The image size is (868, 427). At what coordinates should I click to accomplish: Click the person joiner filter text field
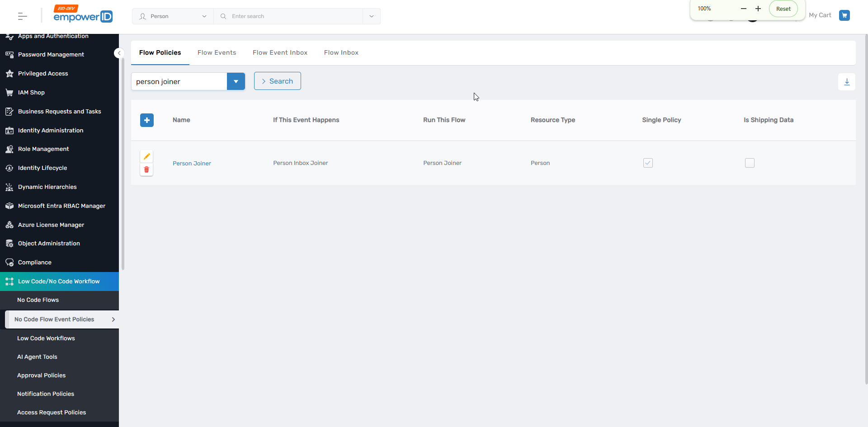point(179,81)
